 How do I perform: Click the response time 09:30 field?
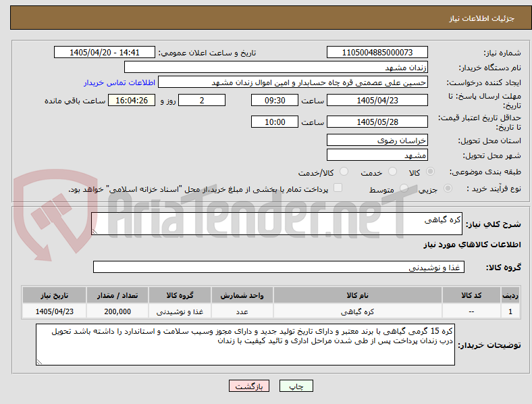click(275, 100)
